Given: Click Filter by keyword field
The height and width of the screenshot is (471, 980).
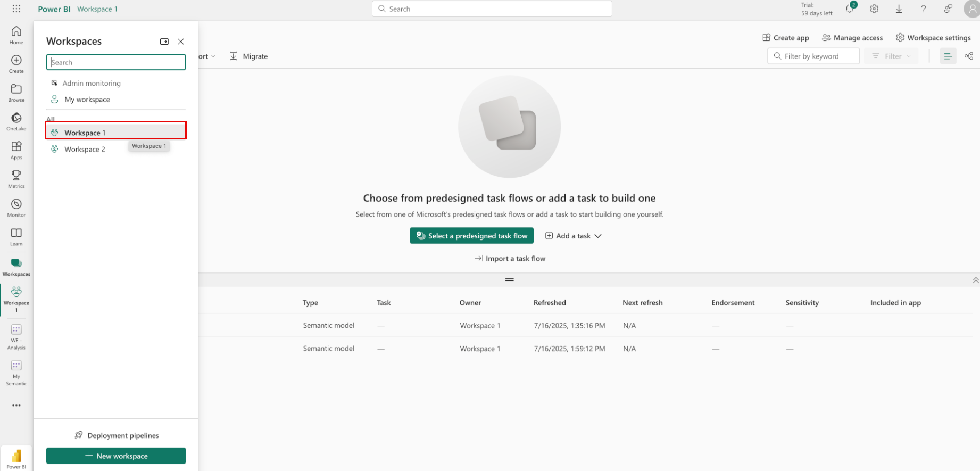Looking at the screenshot, I should [813, 56].
